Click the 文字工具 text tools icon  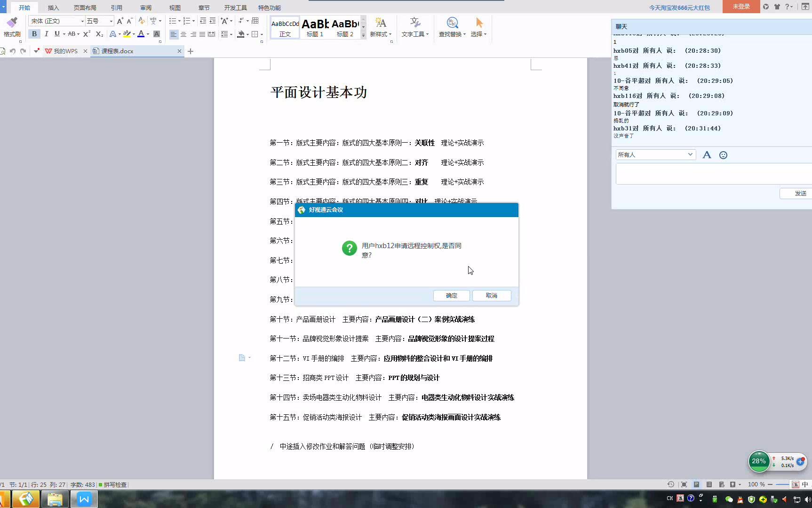[x=414, y=26]
